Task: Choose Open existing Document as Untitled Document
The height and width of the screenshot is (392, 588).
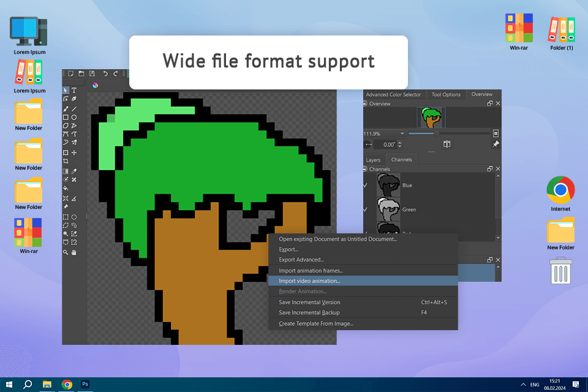Action: (363, 239)
